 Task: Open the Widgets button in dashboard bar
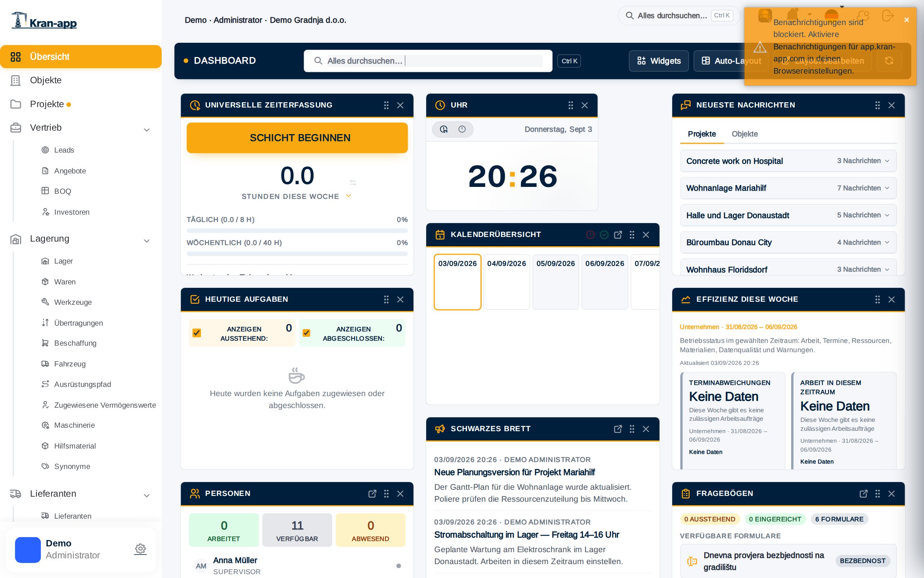click(x=659, y=61)
